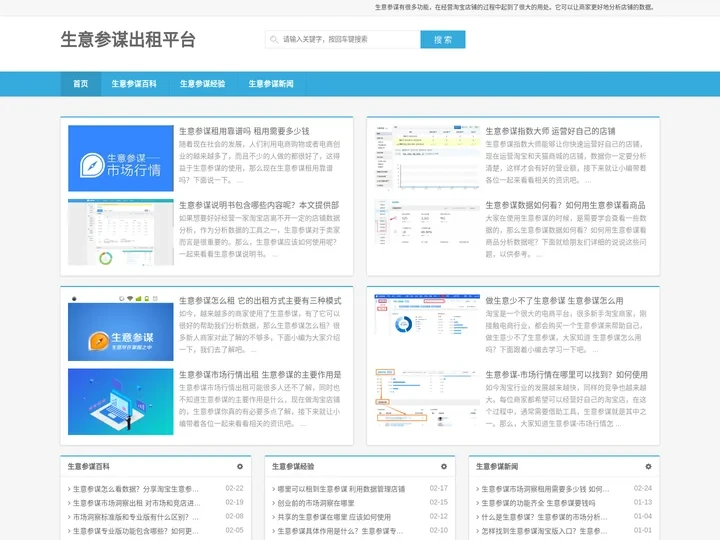Click date 02-22 in 生意参谋百科 list
Screen dimensions: 720x540
click(x=234, y=488)
